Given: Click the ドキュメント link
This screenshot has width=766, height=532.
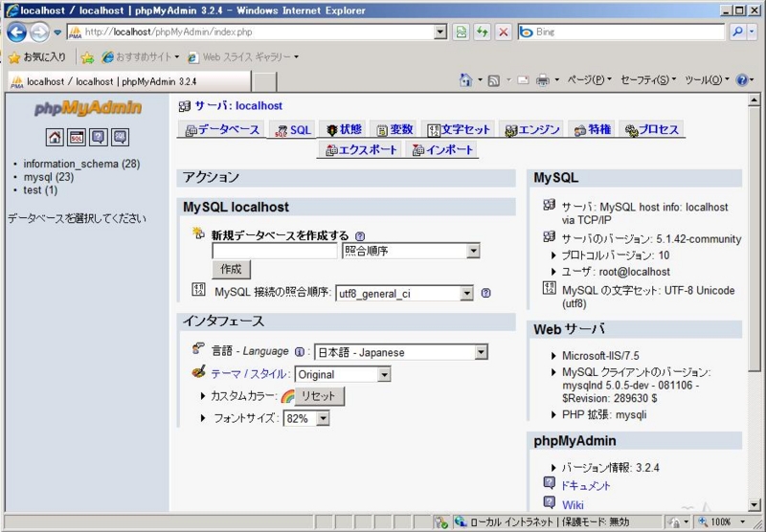Looking at the screenshot, I should coord(586,486).
